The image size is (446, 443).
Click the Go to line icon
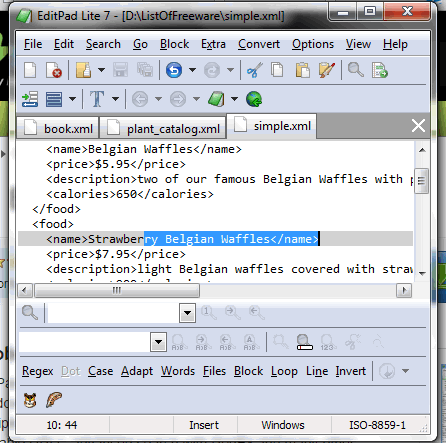point(380,70)
